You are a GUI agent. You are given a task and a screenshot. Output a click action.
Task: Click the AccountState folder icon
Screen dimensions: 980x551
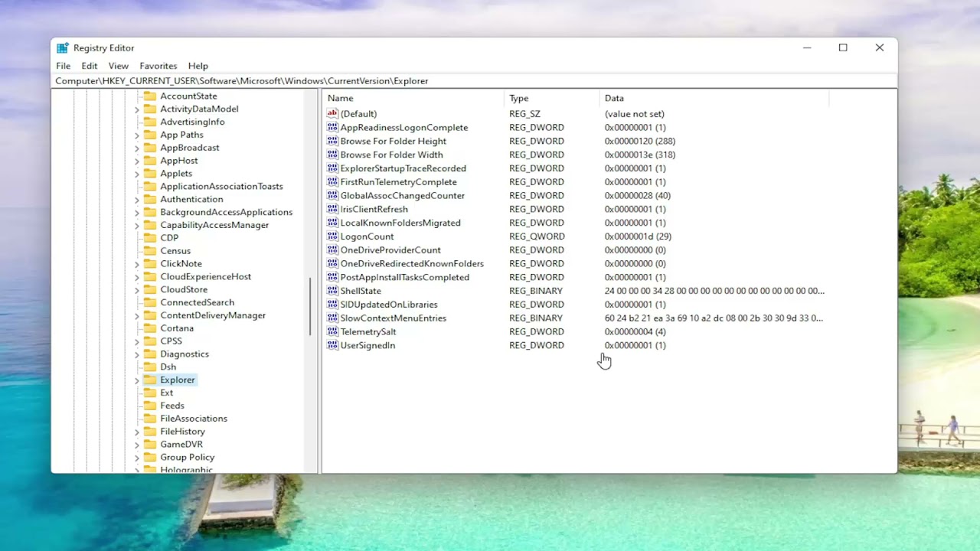(x=150, y=96)
